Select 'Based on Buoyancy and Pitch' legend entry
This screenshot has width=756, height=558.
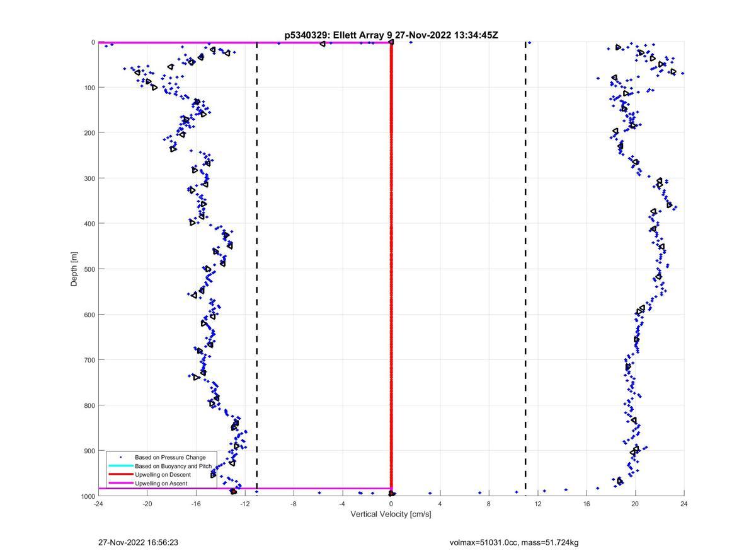[x=173, y=466]
